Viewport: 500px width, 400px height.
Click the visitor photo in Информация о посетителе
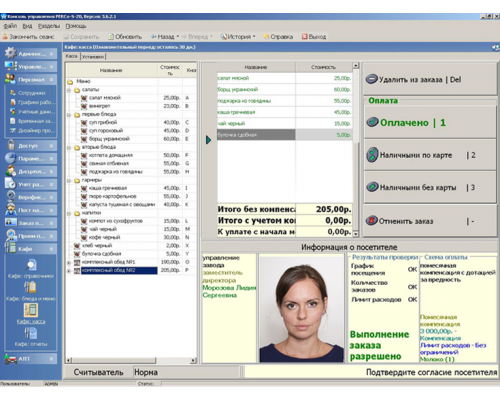pyautogui.click(x=301, y=309)
